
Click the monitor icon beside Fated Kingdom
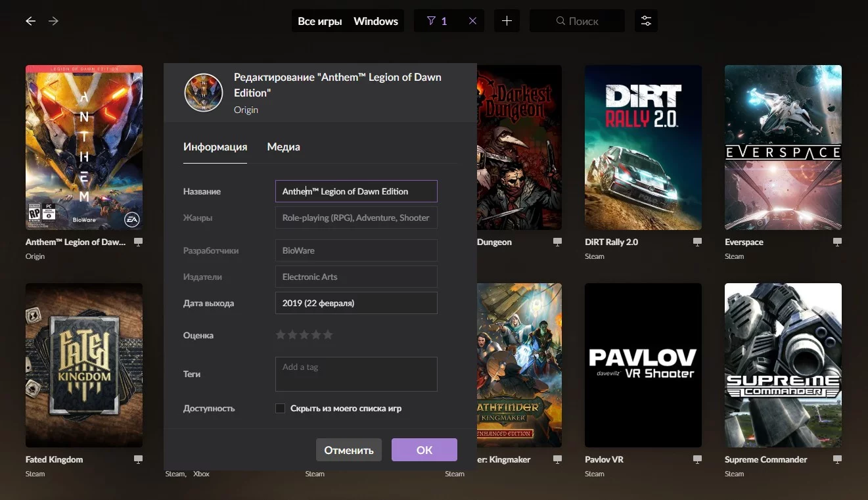coord(138,459)
